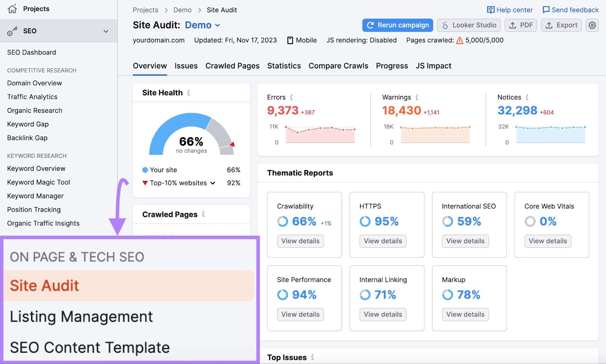Collapse the SEO section in the sidebar
Image resolution: width=606 pixels, height=364 pixels.
point(106,31)
